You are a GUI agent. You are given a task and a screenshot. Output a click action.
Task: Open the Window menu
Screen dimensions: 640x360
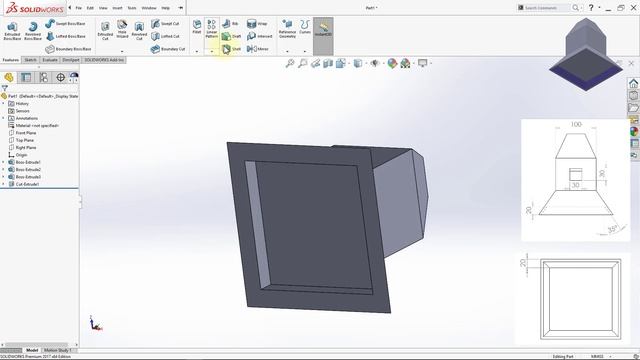tap(149, 8)
